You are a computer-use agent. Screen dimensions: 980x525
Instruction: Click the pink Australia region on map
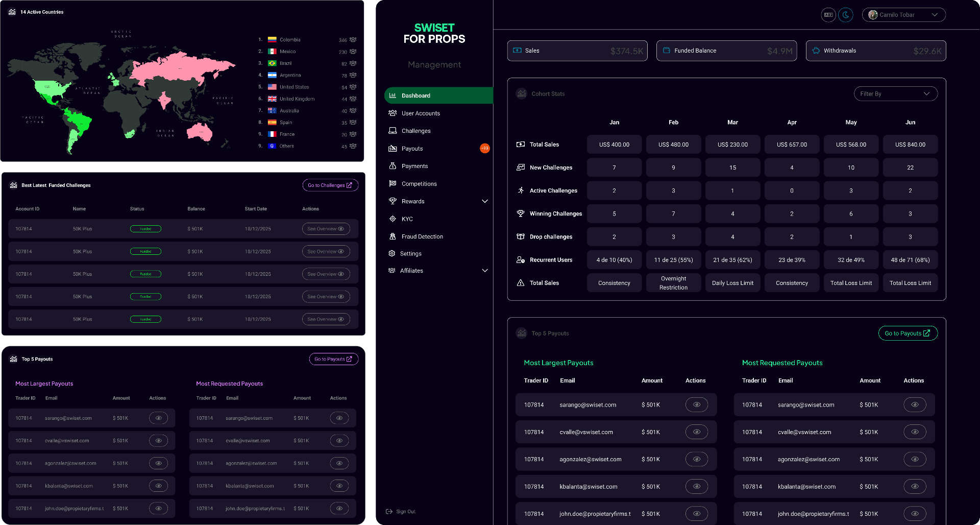200,133
